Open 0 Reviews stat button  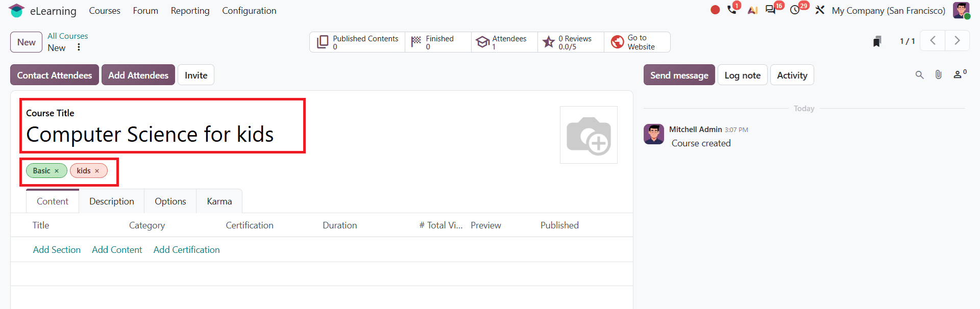[x=571, y=42]
